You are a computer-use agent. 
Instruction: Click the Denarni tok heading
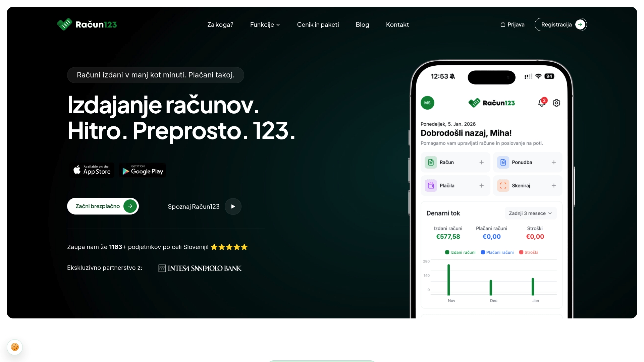(443, 213)
